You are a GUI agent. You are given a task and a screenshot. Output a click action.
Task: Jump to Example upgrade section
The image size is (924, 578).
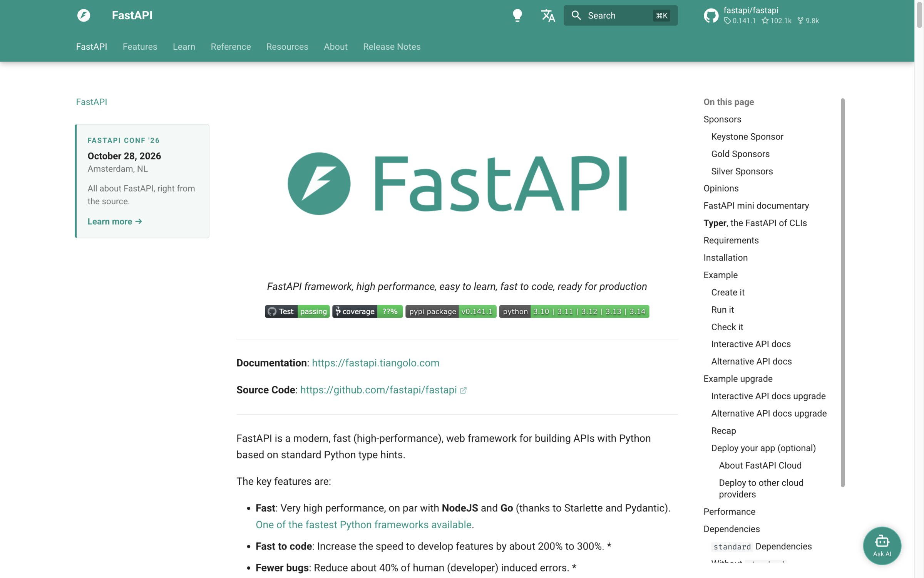(x=738, y=379)
